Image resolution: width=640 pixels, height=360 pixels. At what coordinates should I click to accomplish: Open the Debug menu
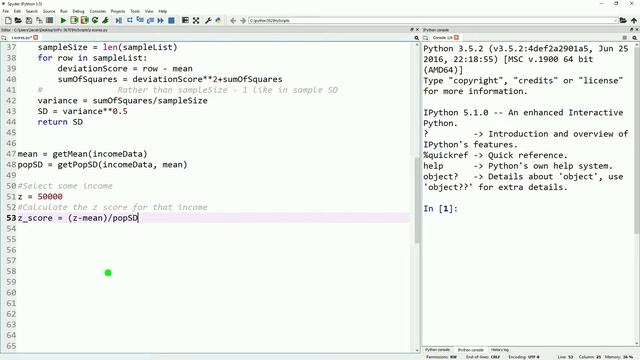[x=78, y=11]
